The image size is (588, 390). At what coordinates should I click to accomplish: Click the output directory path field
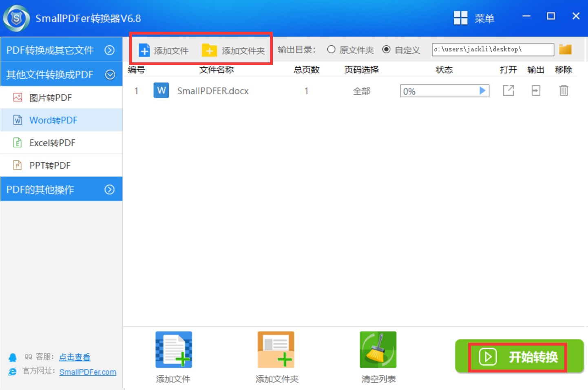493,49
